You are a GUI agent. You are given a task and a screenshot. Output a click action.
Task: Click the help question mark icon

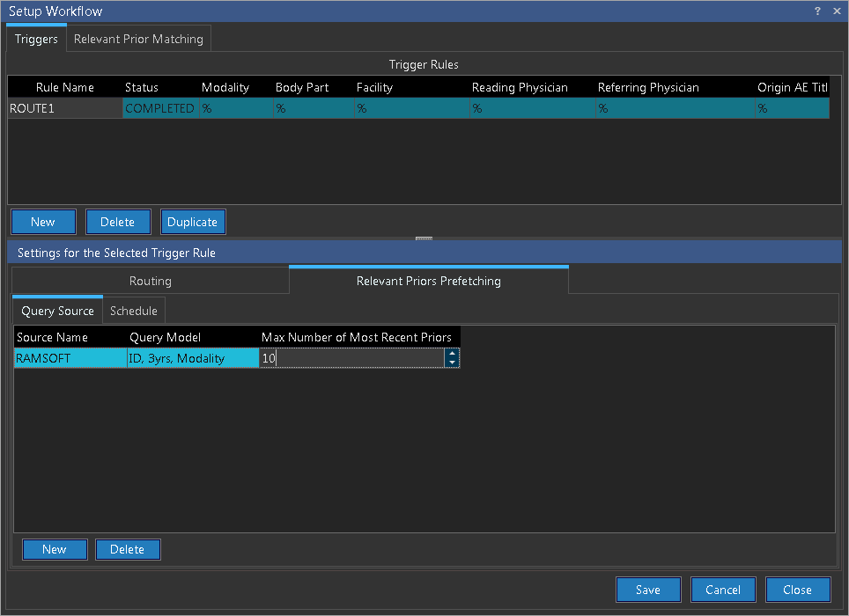point(816,11)
